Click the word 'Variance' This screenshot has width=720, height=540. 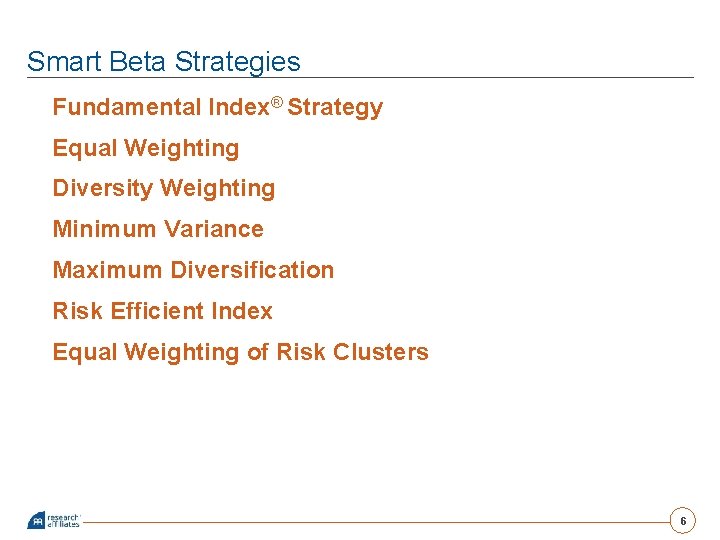[x=214, y=229]
